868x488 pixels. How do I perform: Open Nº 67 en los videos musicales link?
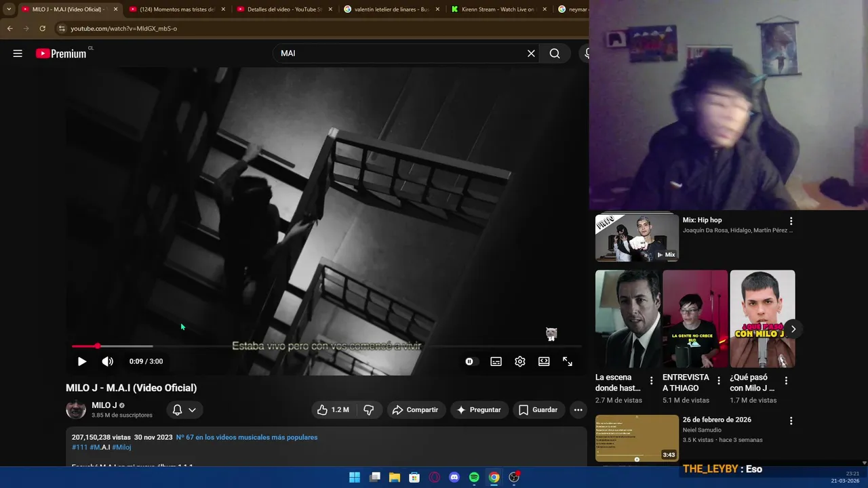[x=247, y=437]
